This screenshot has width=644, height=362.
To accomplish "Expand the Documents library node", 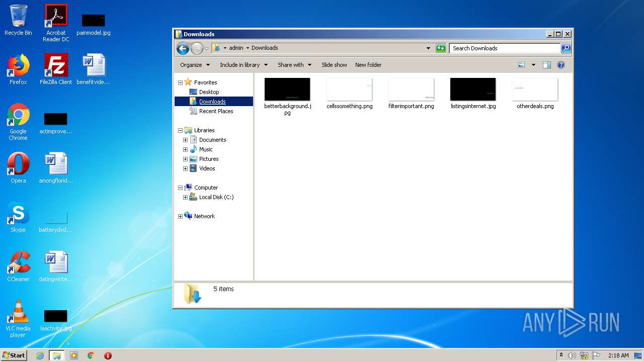I will (x=185, y=140).
